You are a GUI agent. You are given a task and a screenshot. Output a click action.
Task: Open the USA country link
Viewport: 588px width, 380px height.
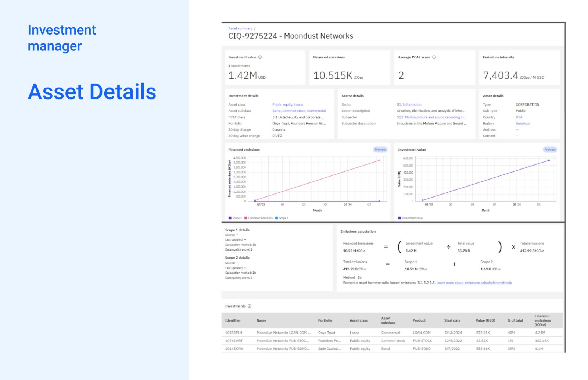[519, 117]
